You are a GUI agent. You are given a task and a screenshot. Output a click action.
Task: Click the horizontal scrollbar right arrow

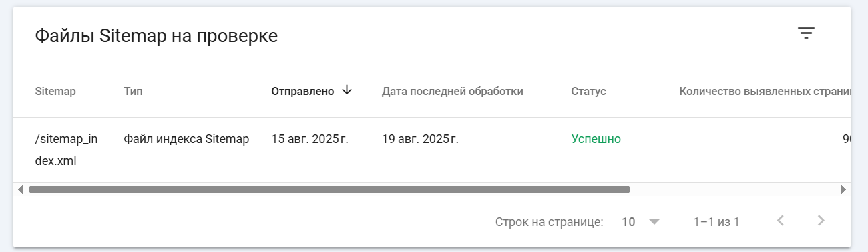(843, 190)
